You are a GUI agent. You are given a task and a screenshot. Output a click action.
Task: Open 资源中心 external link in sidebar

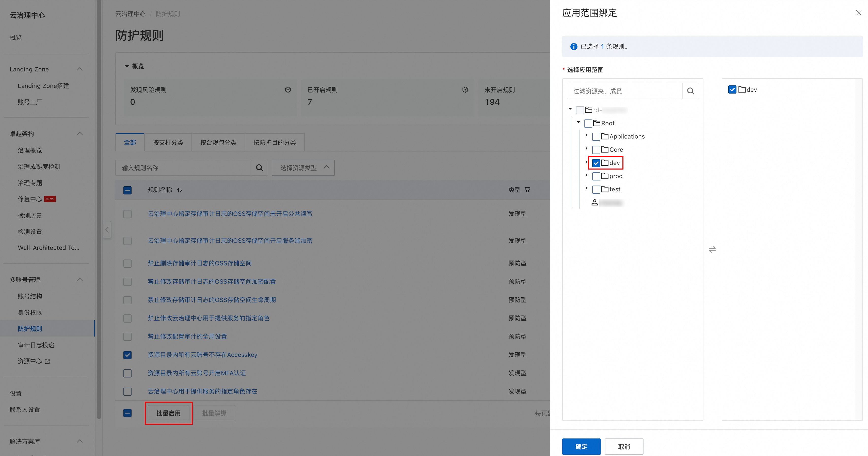[34, 361]
